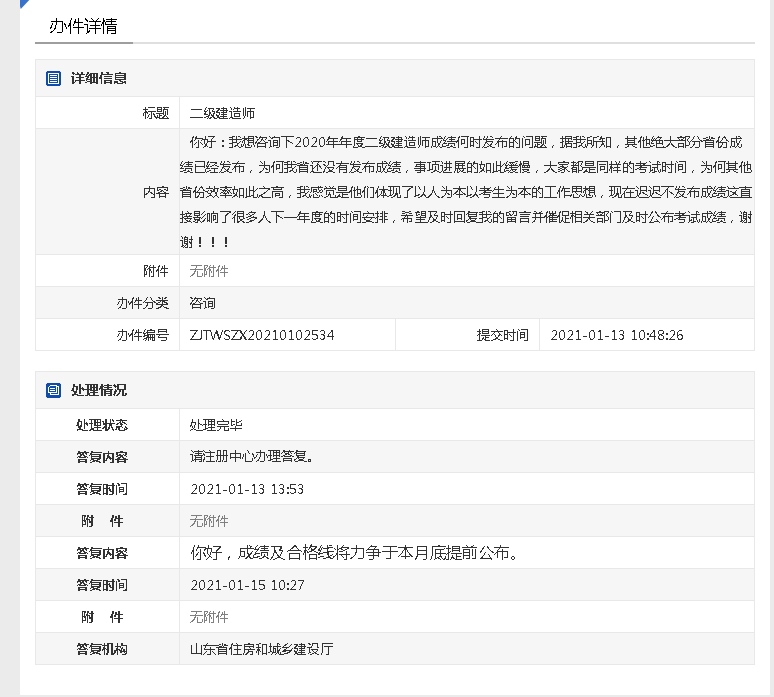
Task: Click the reply about 成绩及合格线 publication
Action: click(355, 552)
